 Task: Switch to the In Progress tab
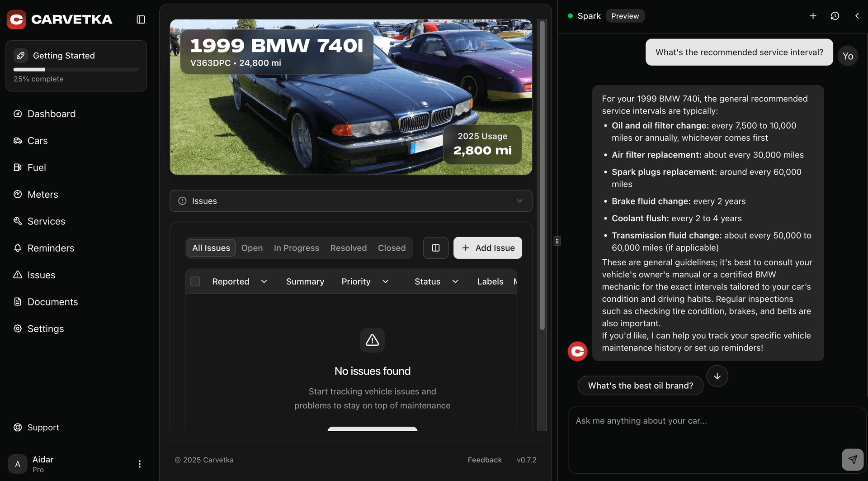297,248
